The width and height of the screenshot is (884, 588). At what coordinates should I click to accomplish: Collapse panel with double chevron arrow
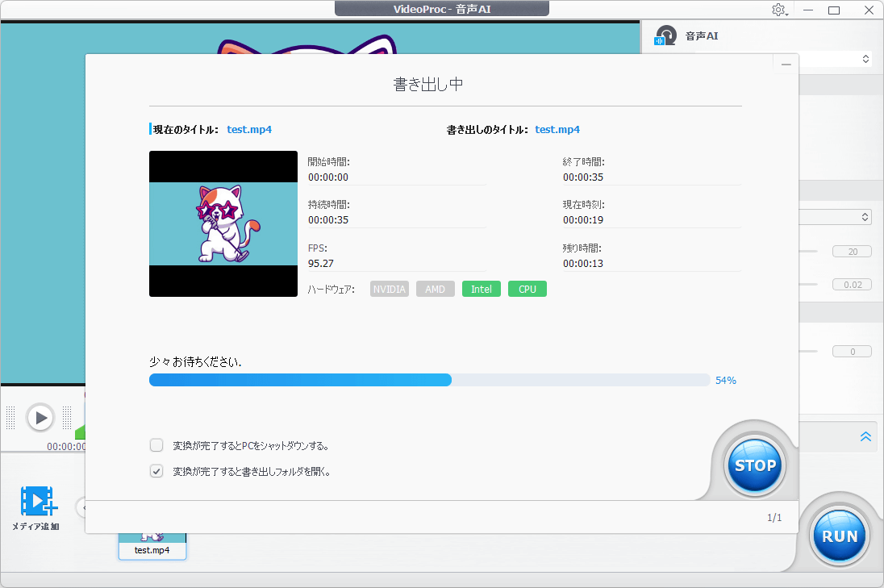[x=865, y=436]
